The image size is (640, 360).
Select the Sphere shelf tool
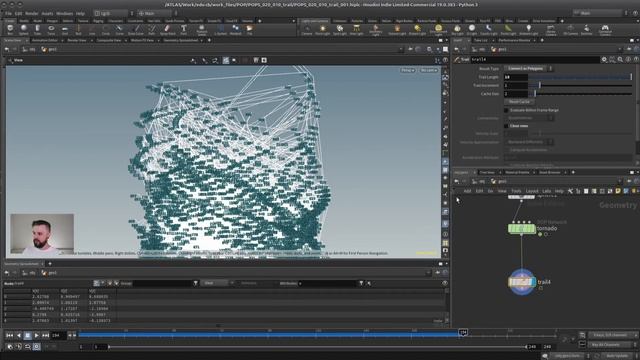pyautogui.click(x=24, y=29)
